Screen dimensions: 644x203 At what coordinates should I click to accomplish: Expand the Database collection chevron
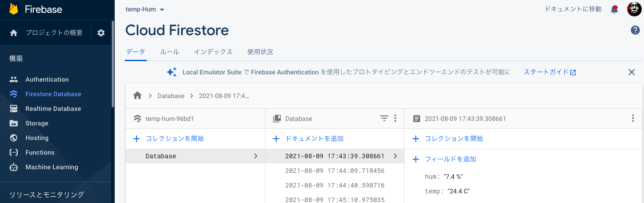pos(256,156)
